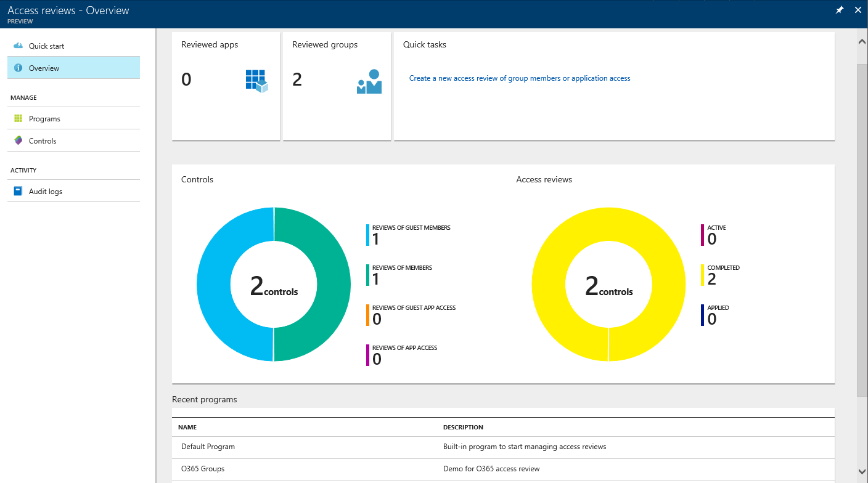Select the Quick start cloud icon
Viewport: 868px width, 483px height.
pyautogui.click(x=20, y=46)
